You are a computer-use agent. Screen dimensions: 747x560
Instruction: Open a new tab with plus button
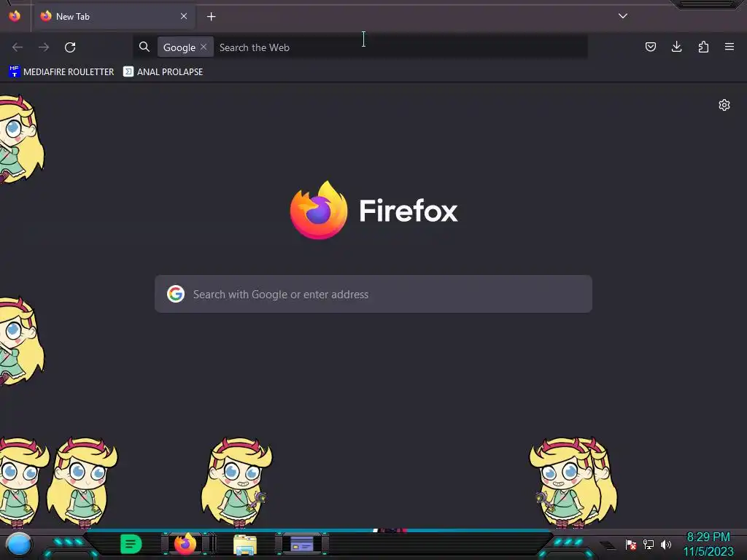click(x=211, y=17)
